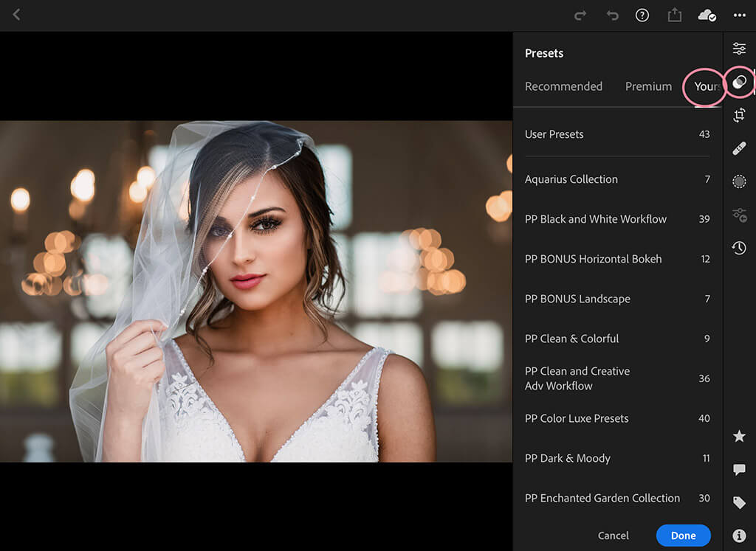Expand PP Black and White Workflow group
756x551 pixels.
click(616, 219)
